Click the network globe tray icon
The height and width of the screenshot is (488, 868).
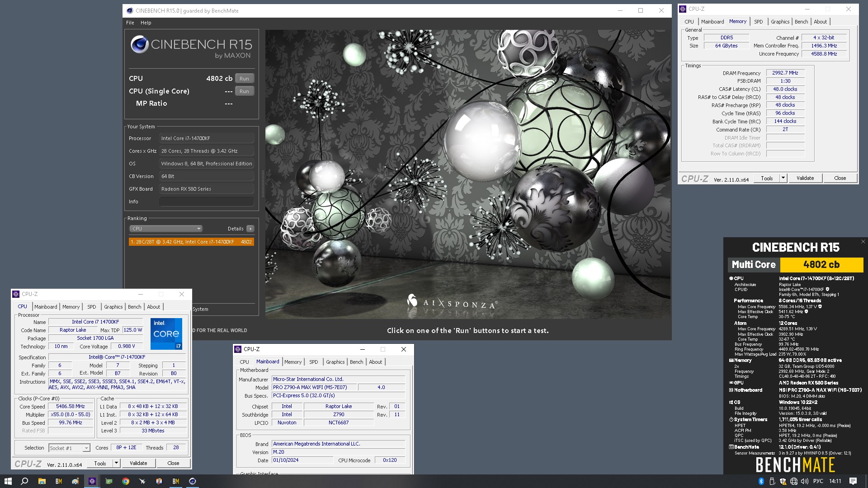point(794,481)
